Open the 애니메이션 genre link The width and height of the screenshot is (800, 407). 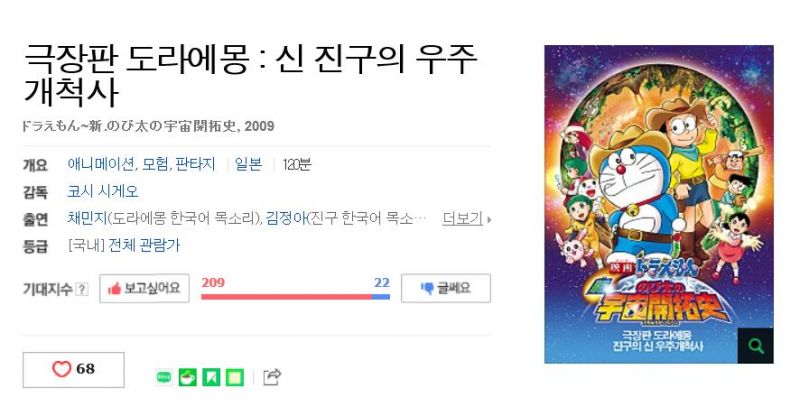click(101, 164)
